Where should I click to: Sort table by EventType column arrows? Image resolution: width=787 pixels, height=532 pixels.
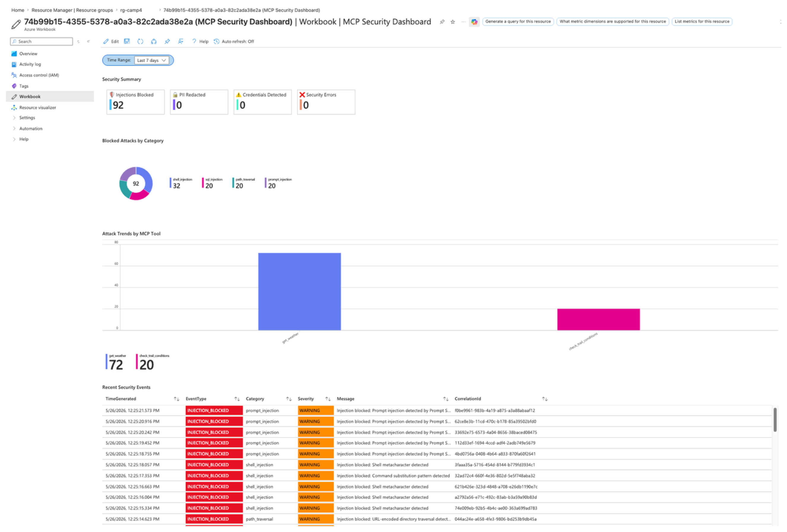point(237,399)
